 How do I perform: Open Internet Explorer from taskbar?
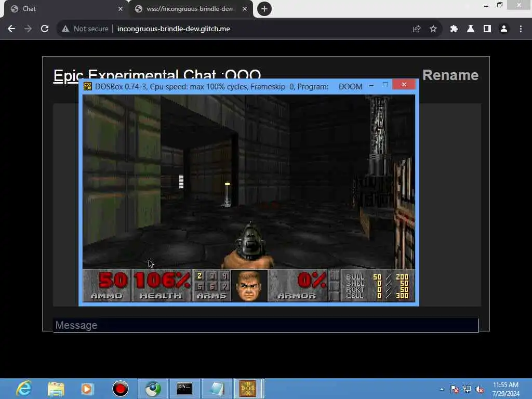(24, 389)
